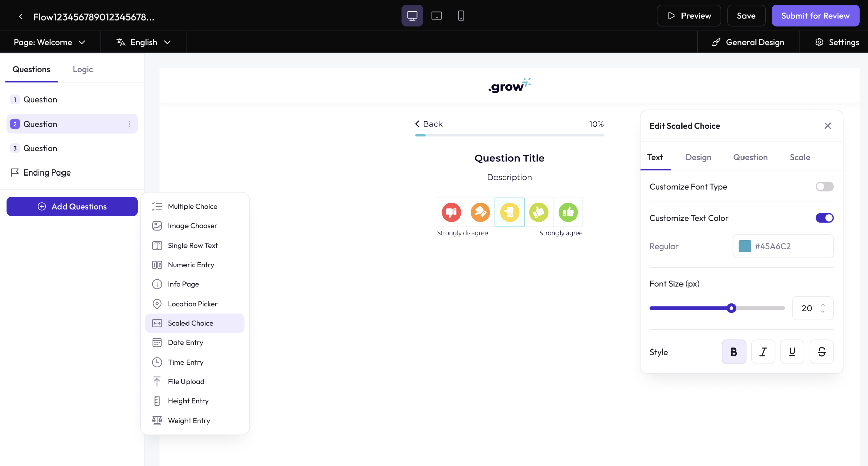The height and width of the screenshot is (466, 868).
Task: Switch to the Design tab
Action: click(x=698, y=157)
